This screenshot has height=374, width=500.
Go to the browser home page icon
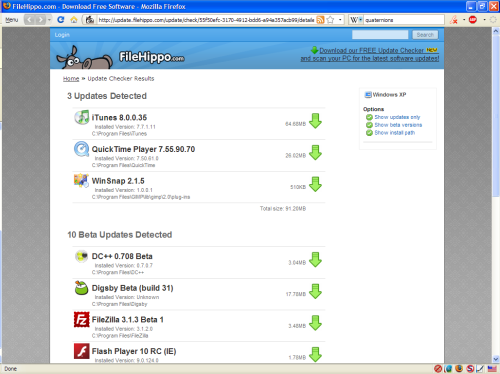click(x=74, y=20)
